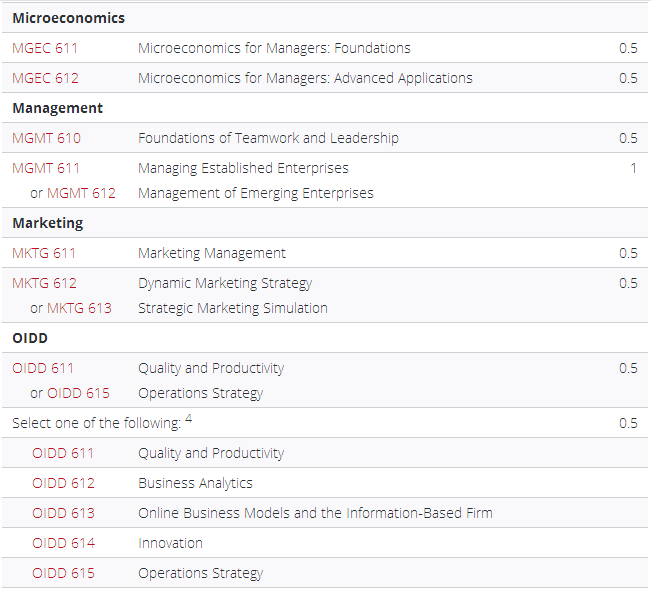This screenshot has width=651, height=591.
Task: Click the 'Foundations of Teamwork and Leadership' title
Action: pos(268,138)
